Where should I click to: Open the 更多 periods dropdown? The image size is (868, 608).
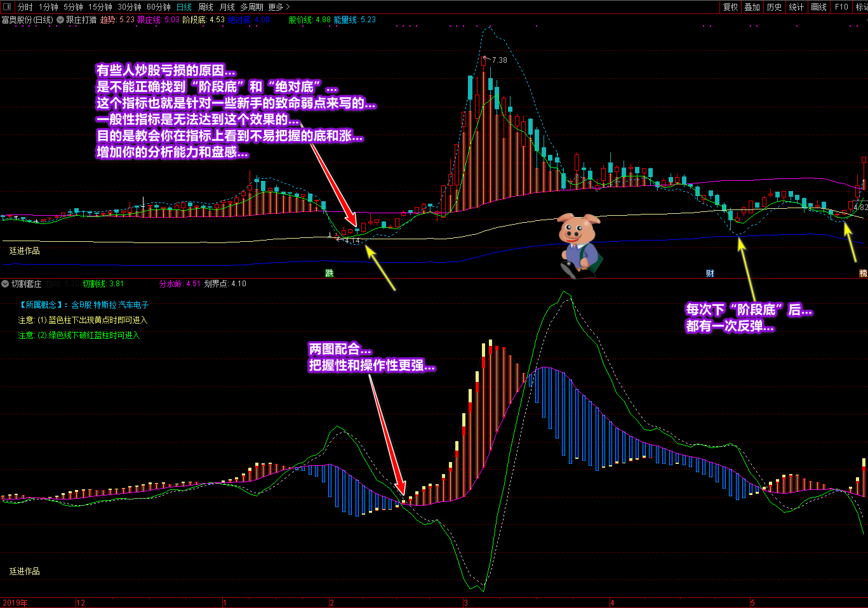coord(279,7)
